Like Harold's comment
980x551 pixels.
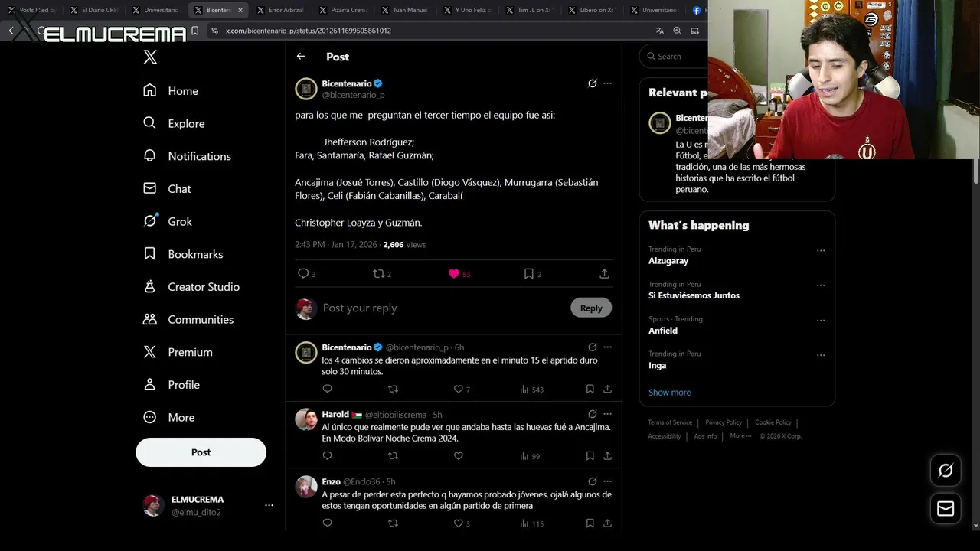[459, 456]
